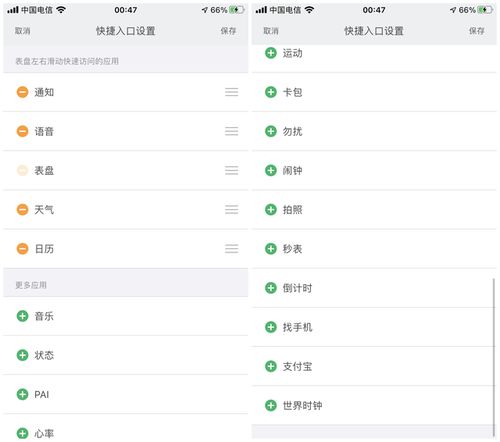Tap the minus icon beside 天气

tap(22, 210)
